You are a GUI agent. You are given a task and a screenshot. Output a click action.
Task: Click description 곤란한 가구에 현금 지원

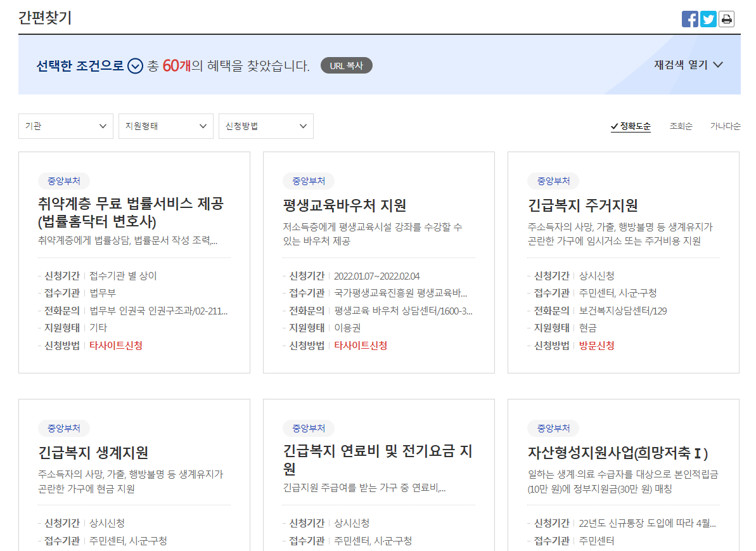(86, 489)
